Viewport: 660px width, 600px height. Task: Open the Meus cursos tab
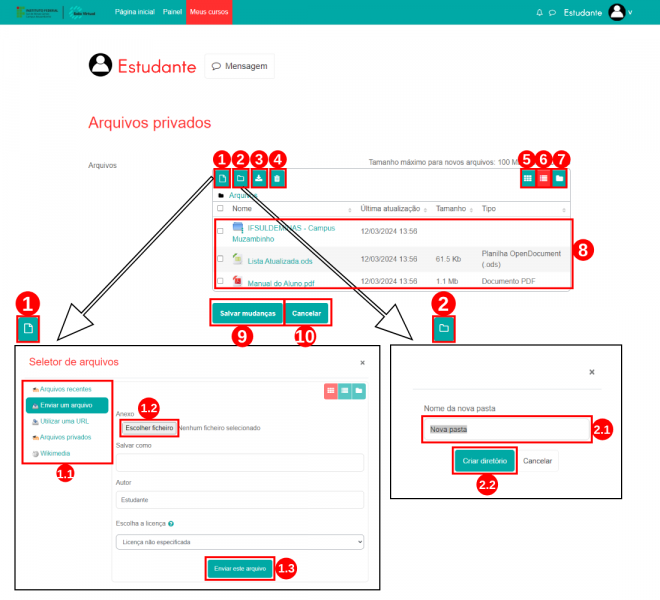(209, 12)
